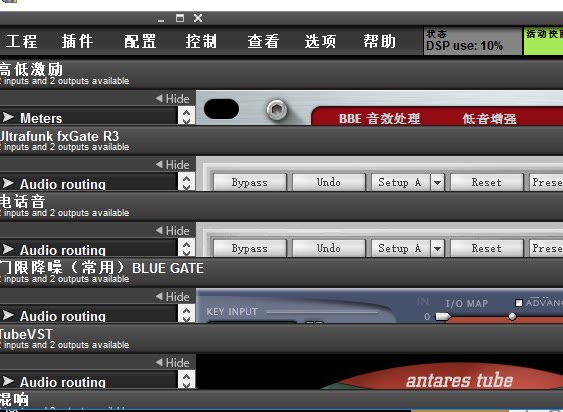This screenshot has width=563, height=412.
Task: Toggle Bypass on the 电话音 plugin
Action: coord(250,249)
